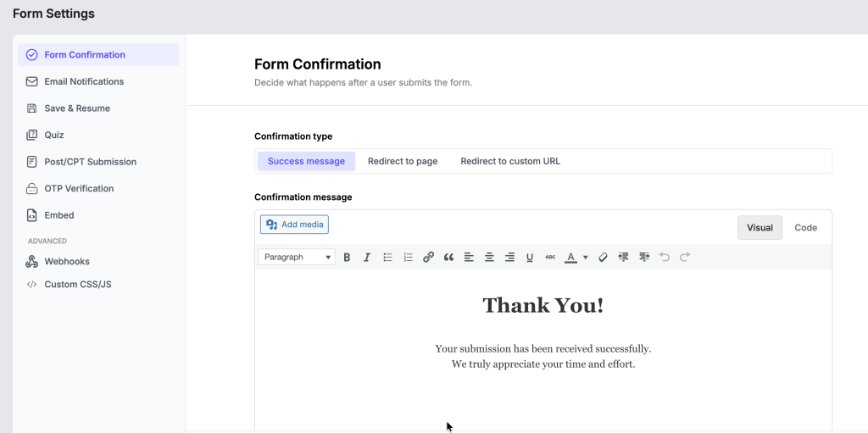This screenshot has width=868, height=433.
Task: Click the redo arrow icon
Action: click(685, 257)
